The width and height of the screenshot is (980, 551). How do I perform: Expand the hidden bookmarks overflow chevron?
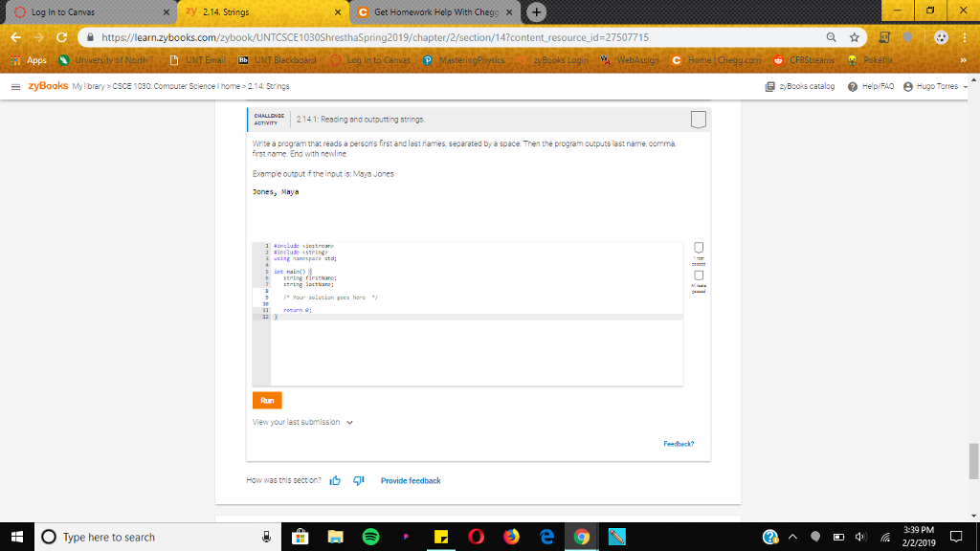966,60
